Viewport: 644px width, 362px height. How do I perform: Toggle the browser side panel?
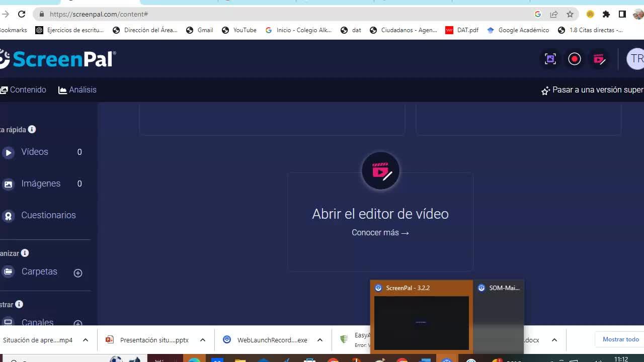[622, 14]
